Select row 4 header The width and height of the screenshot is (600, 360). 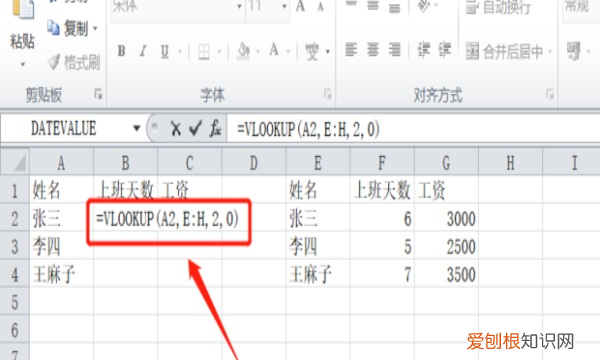click(x=15, y=274)
